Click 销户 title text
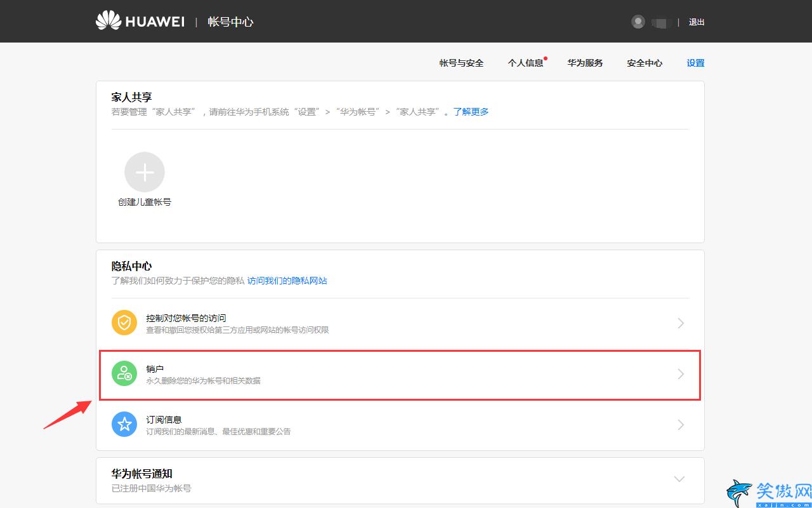The width and height of the screenshot is (812, 508). [x=155, y=368]
